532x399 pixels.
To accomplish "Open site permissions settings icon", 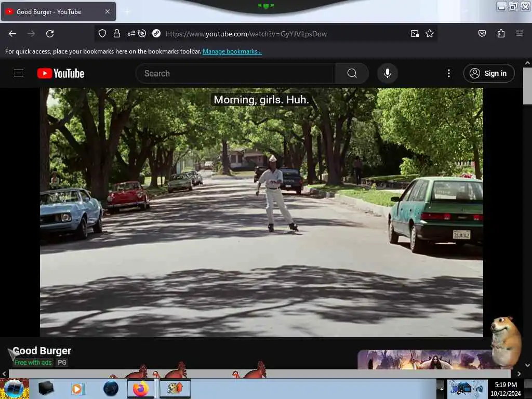I will tap(131, 33).
